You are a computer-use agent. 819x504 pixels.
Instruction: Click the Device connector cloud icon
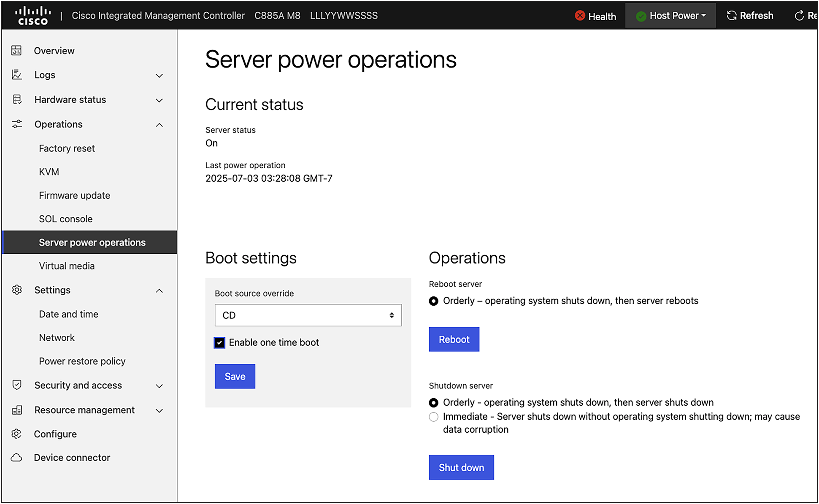click(x=16, y=457)
